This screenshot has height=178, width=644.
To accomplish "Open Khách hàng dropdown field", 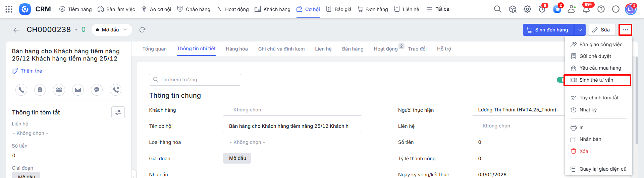I will point(292,110).
